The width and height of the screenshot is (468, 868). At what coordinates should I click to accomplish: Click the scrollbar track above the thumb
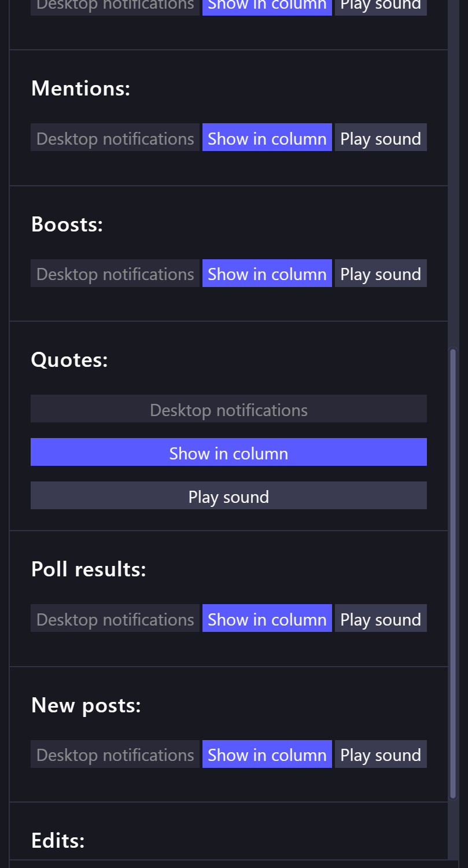click(x=453, y=174)
